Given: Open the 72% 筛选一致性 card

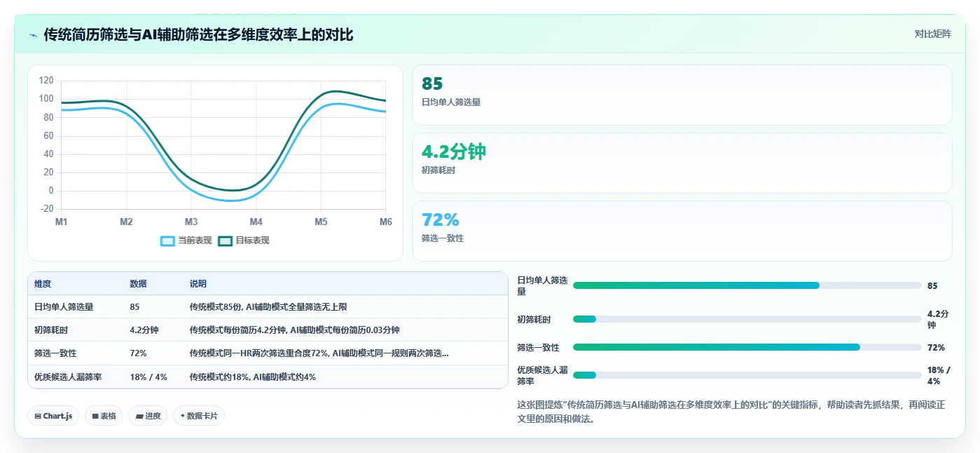Looking at the screenshot, I should 682,231.
